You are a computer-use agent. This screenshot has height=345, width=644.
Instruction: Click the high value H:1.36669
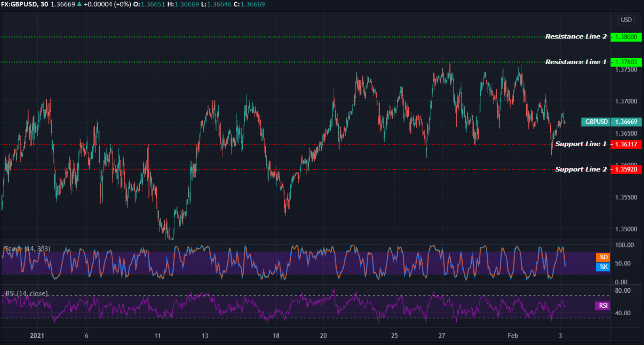point(183,4)
